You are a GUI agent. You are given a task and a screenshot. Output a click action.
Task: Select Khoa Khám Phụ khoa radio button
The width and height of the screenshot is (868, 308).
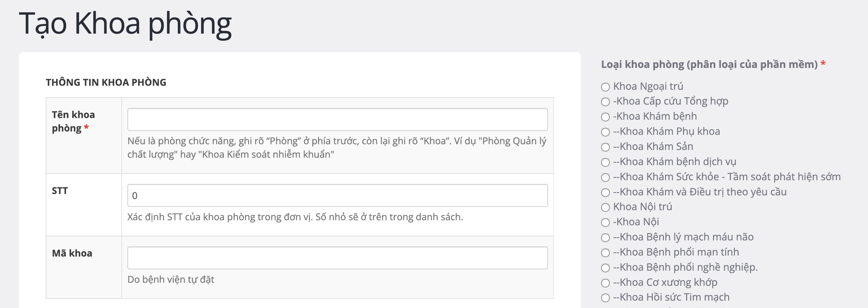[605, 132]
